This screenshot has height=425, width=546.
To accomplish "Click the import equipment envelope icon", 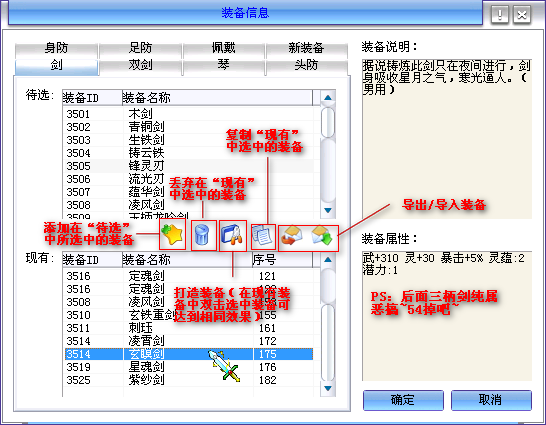I will (322, 235).
